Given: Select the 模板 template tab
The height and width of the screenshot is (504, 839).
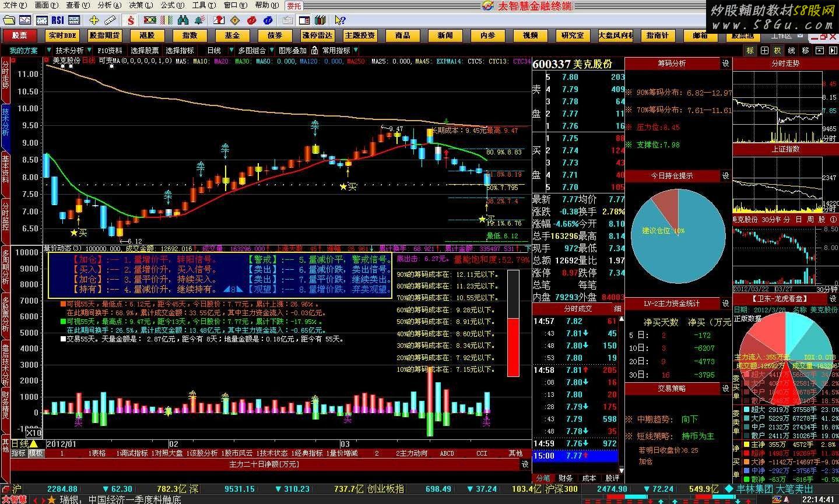Looking at the screenshot, I should click(36, 453).
